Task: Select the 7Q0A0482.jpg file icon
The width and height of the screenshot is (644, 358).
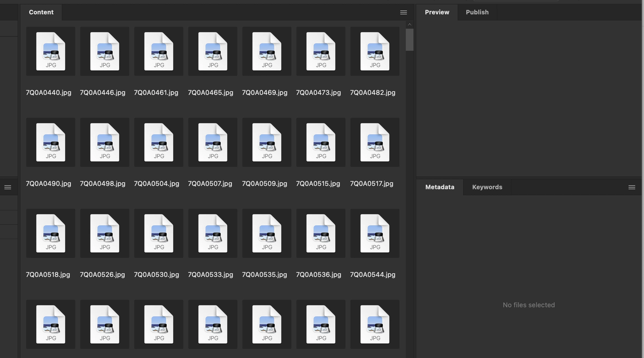Action: tap(375, 51)
